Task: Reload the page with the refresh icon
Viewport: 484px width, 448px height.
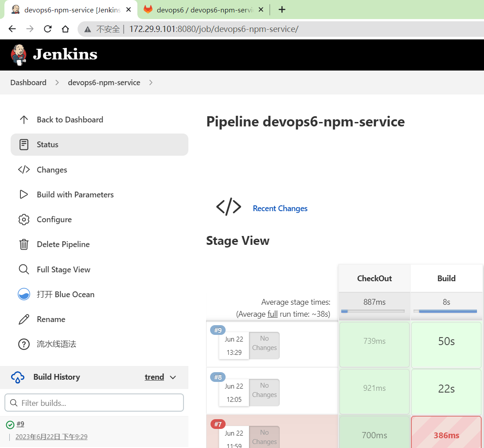Action: click(47, 29)
